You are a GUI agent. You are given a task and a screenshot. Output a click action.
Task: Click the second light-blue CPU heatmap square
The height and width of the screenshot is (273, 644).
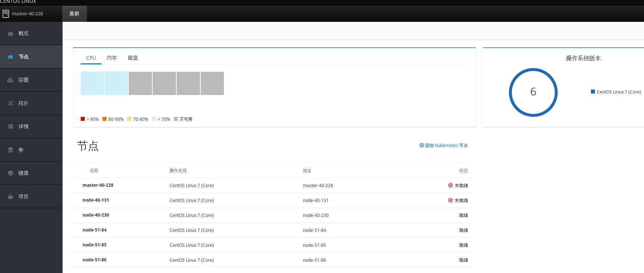116,83
